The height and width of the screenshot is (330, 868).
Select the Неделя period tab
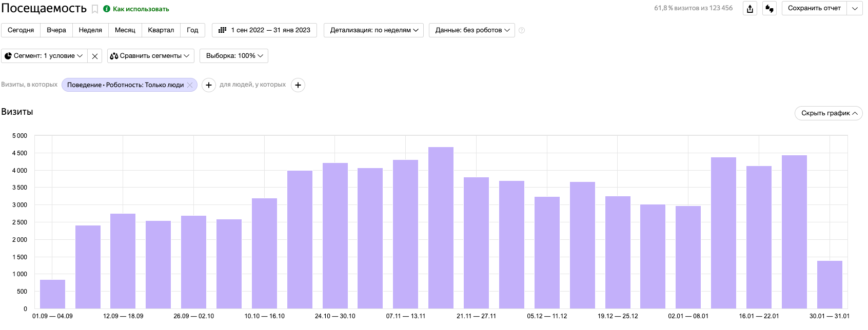90,30
